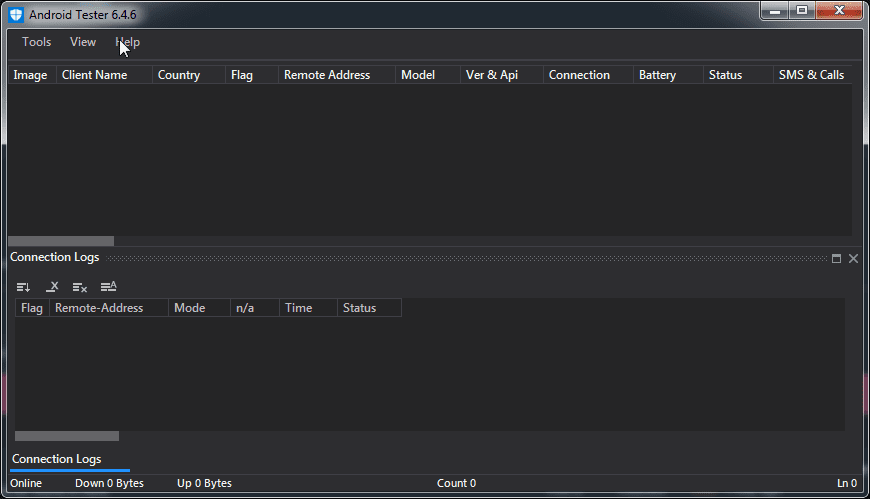870x499 pixels.
Task: Click the lines-with-down-arrow icon in log toolbar
Action: point(23,287)
